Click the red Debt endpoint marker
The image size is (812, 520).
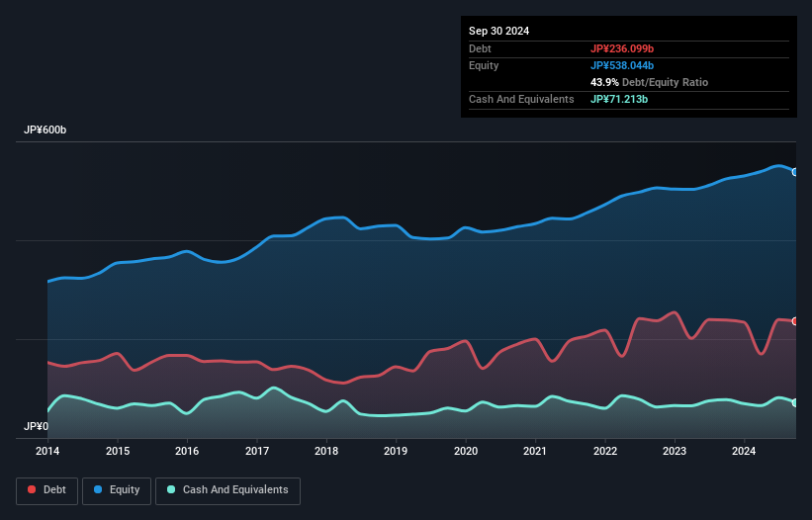[795, 321]
